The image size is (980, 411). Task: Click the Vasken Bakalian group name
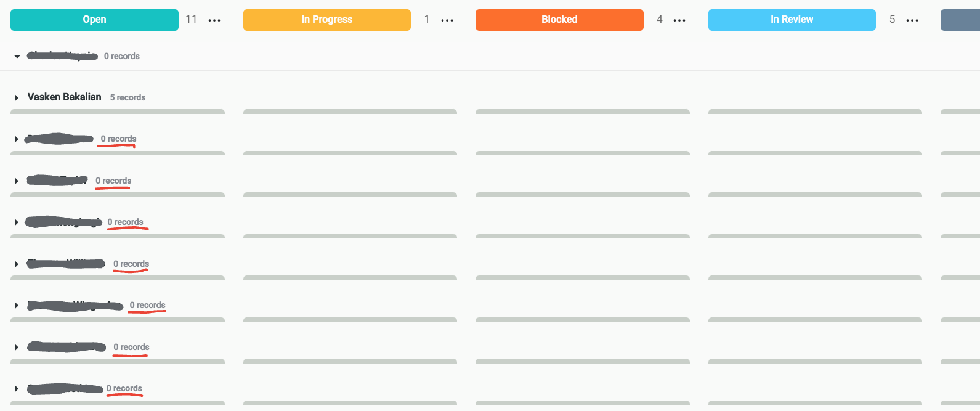click(64, 97)
